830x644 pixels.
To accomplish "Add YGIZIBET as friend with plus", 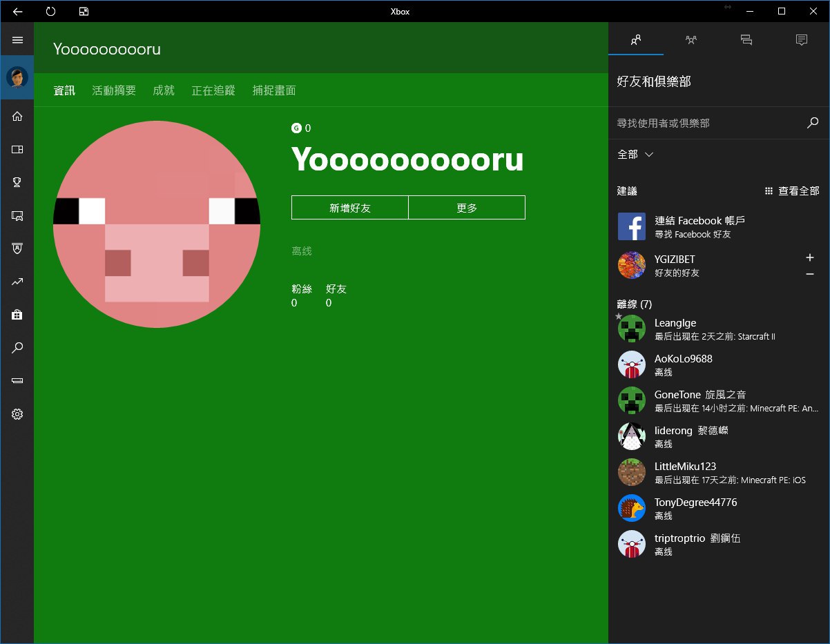I will (x=810, y=257).
